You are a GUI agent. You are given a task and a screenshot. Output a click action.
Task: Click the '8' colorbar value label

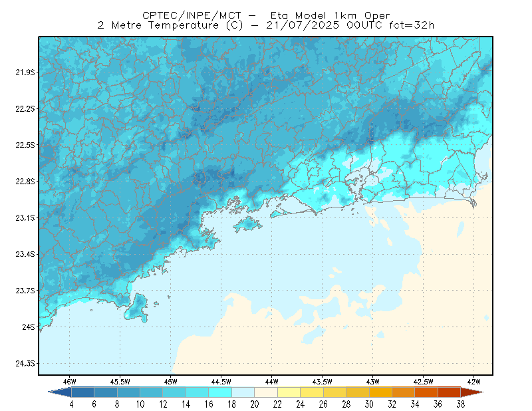117,404
